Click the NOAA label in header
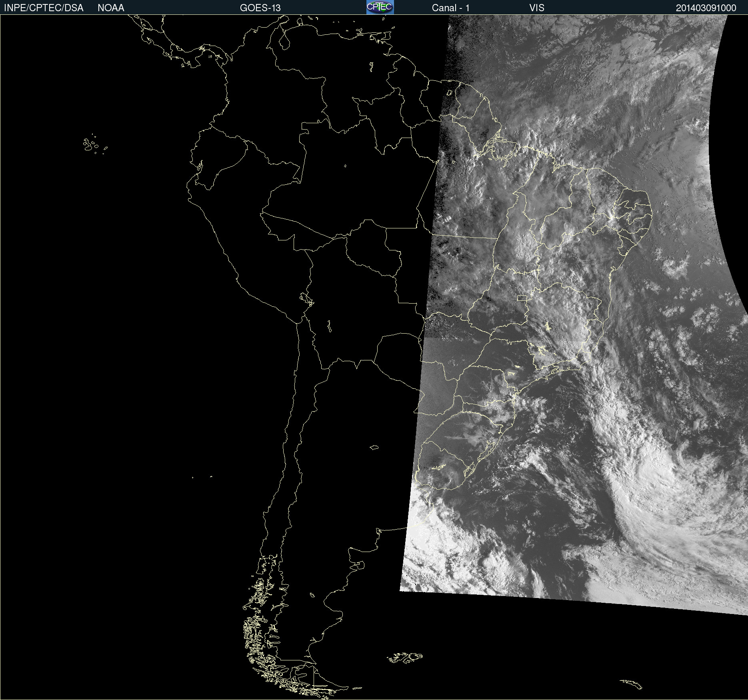 [111, 8]
